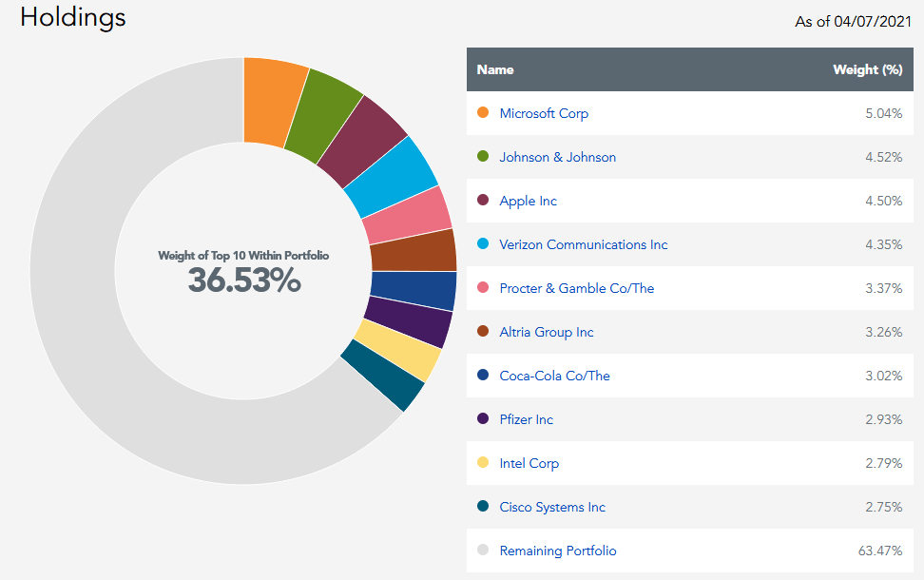This screenshot has height=580, width=924.
Task: Click the gray Remaining Portfolio legend dot
Action: [x=483, y=550]
